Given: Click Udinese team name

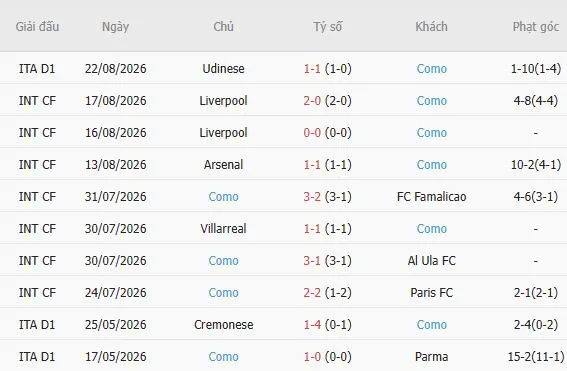Looking at the screenshot, I should (223, 69).
